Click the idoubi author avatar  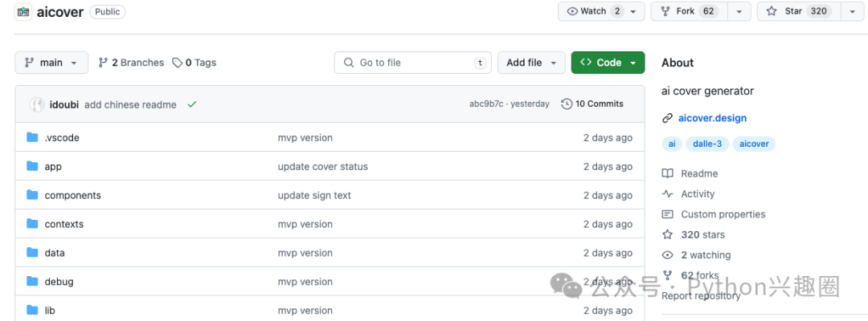pos(37,104)
